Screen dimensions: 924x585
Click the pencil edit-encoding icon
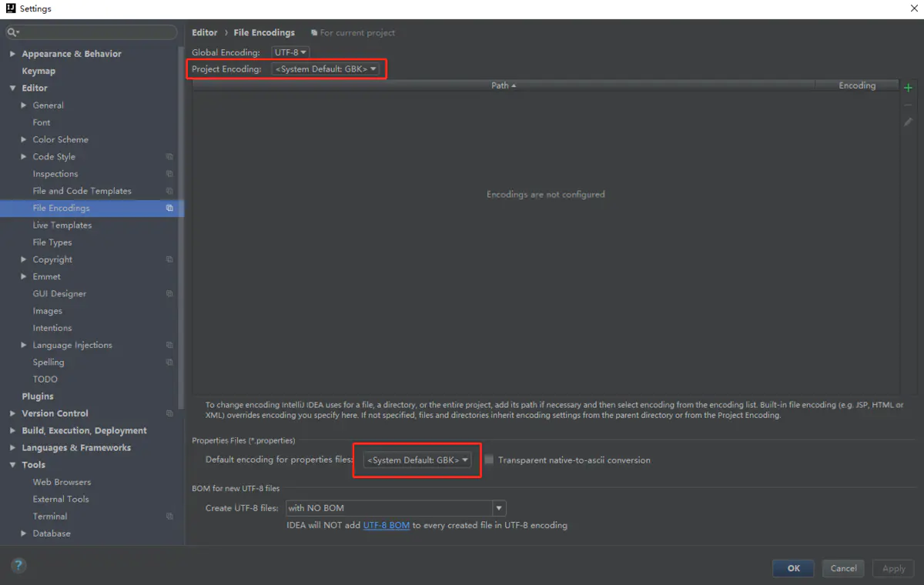coord(908,122)
